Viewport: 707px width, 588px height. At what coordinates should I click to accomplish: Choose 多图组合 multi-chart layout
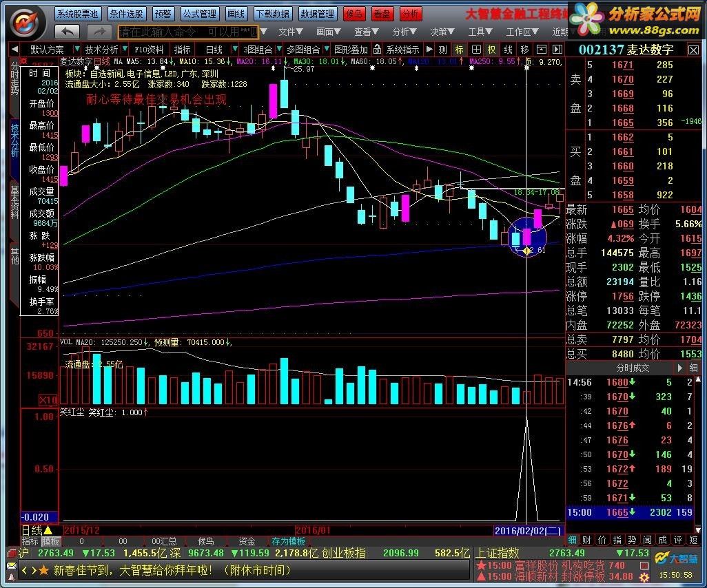[x=303, y=50]
